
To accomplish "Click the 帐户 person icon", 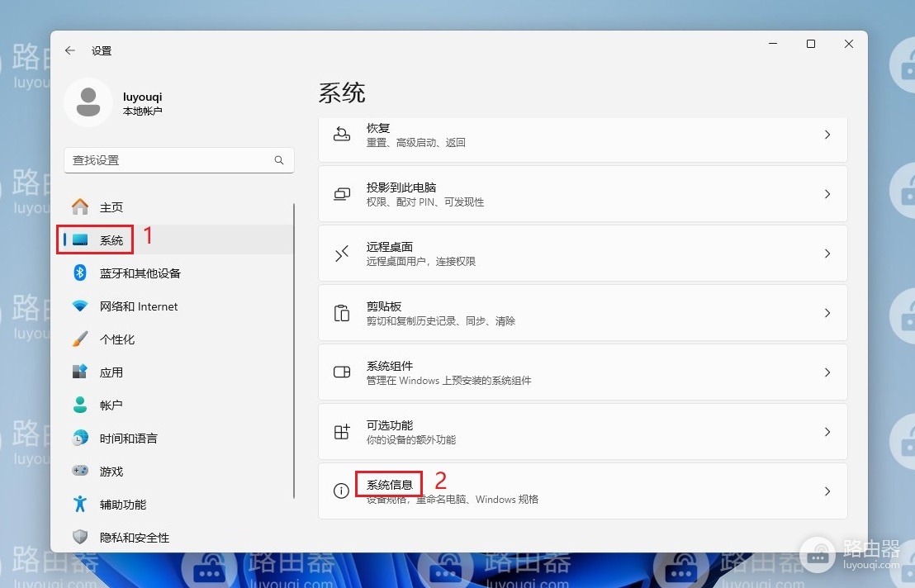I will (80, 405).
